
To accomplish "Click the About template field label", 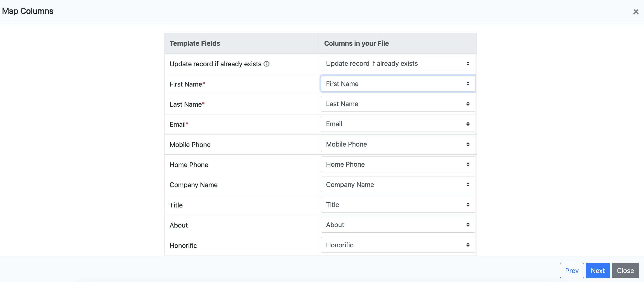I will click(179, 225).
